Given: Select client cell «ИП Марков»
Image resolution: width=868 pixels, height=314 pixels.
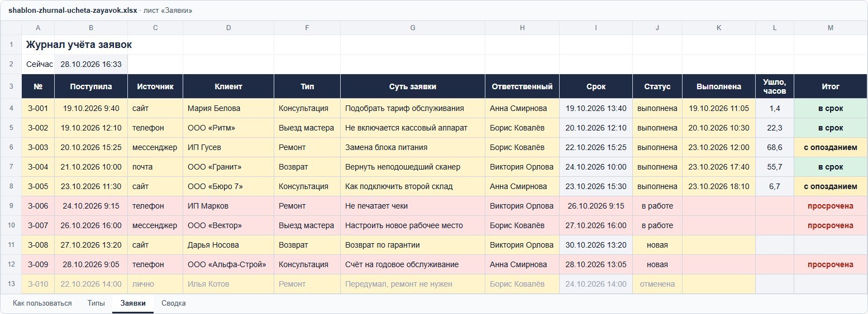Looking at the screenshot, I should [228, 206].
